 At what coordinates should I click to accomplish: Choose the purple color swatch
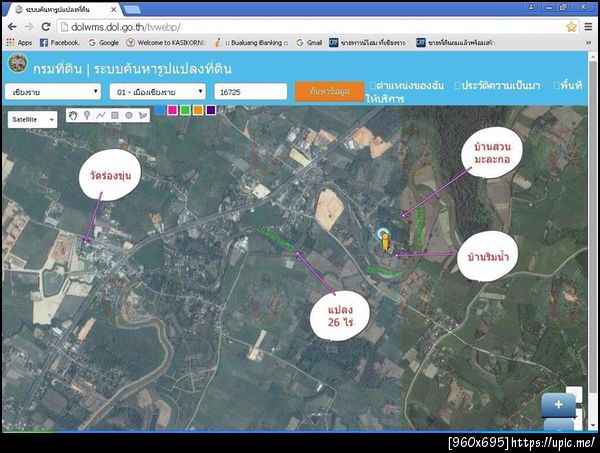[x=211, y=110]
